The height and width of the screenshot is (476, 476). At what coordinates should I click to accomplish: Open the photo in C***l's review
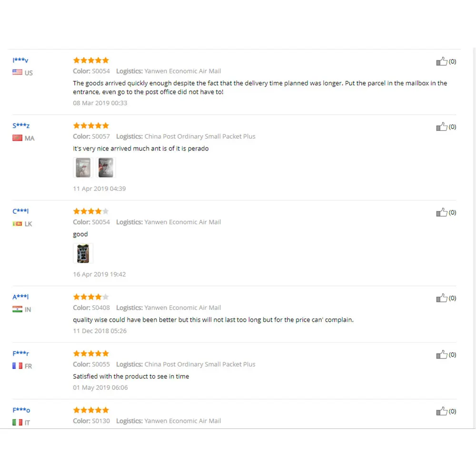[x=83, y=253]
